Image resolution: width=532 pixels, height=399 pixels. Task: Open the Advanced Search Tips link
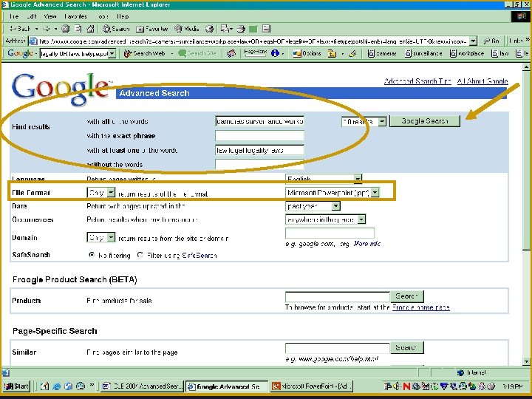[417, 81]
